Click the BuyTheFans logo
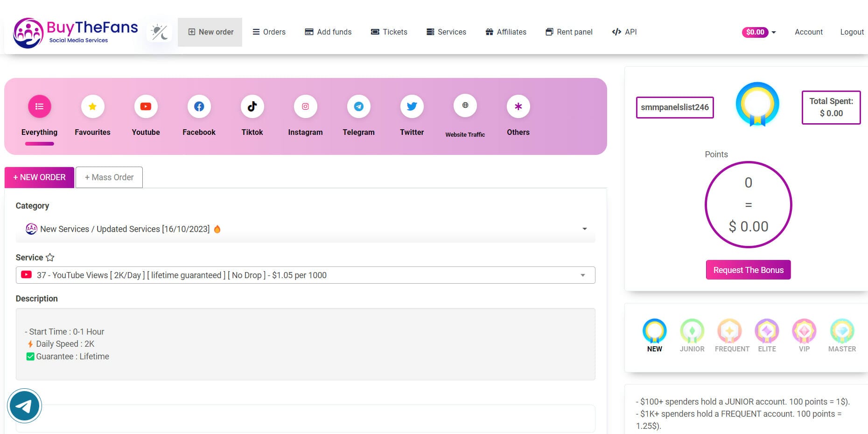Screen dimensions: 868x434 (76, 33)
